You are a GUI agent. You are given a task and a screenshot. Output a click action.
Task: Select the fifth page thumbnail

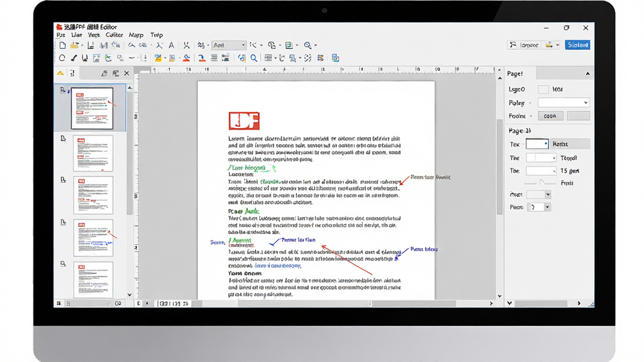[93, 280]
